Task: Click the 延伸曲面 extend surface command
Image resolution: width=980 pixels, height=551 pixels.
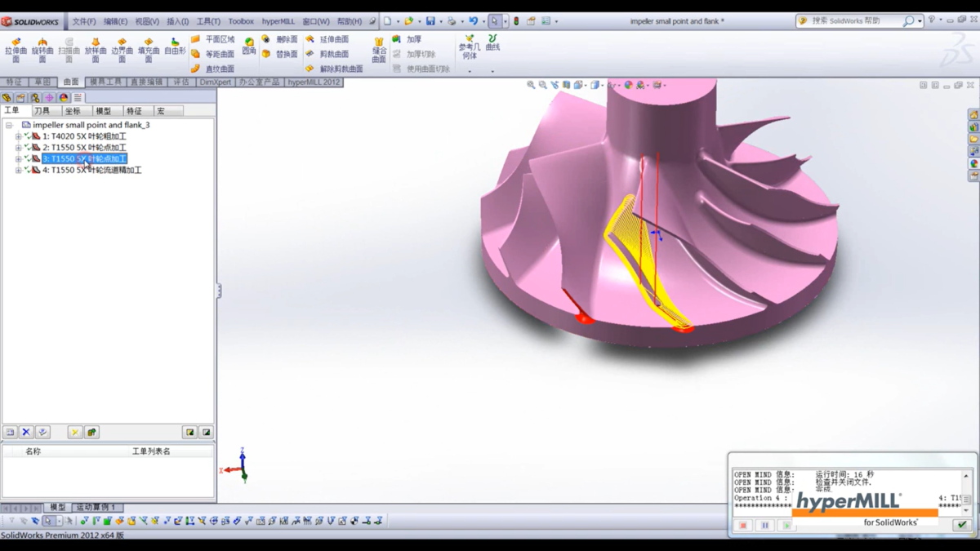Action: 327,39
